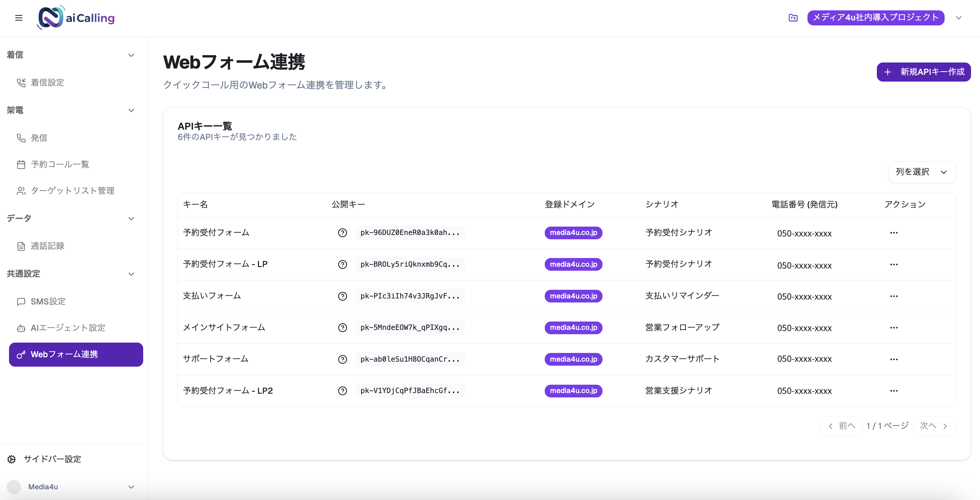Click the ターゲットリスト管理 people icon
The width and height of the screenshot is (980, 500).
pyautogui.click(x=21, y=191)
